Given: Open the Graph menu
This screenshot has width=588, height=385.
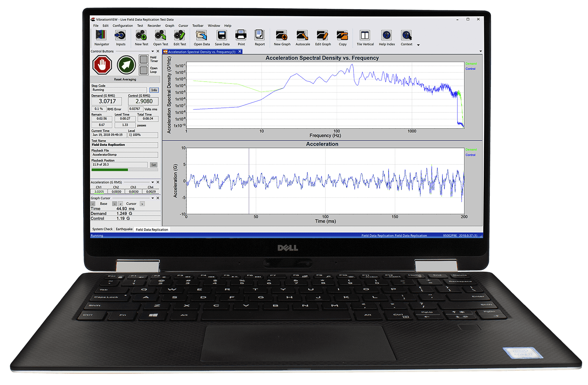Looking at the screenshot, I should [170, 26].
